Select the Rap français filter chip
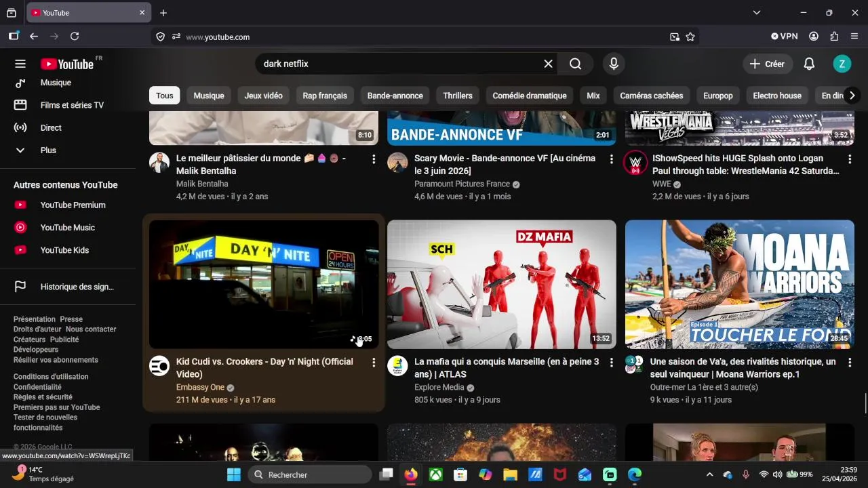Image resolution: width=868 pixels, height=488 pixels. [325, 96]
